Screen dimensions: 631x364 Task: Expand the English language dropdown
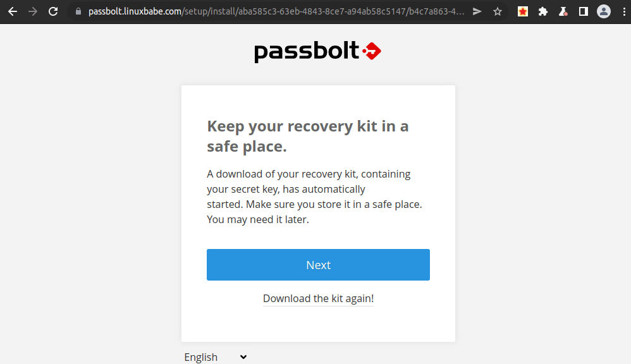click(215, 357)
